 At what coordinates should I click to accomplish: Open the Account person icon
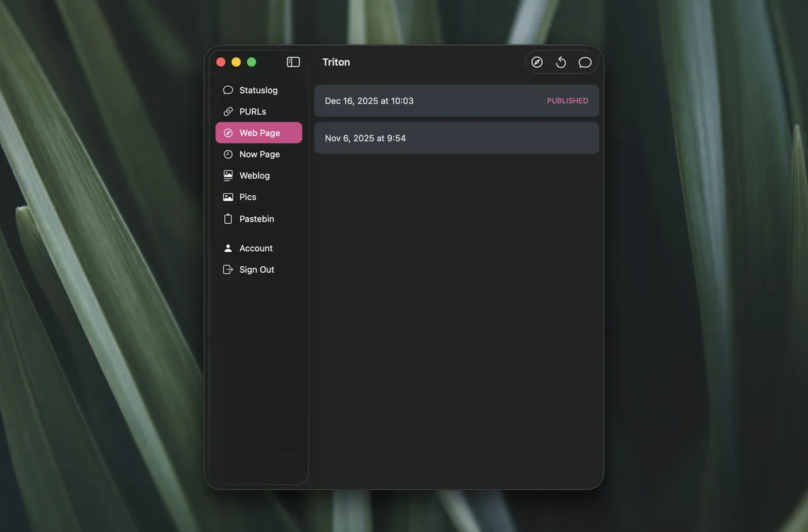[228, 248]
